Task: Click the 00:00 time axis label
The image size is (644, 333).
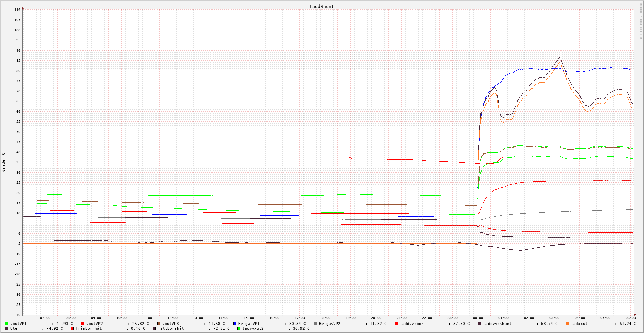Action: [x=478, y=318]
